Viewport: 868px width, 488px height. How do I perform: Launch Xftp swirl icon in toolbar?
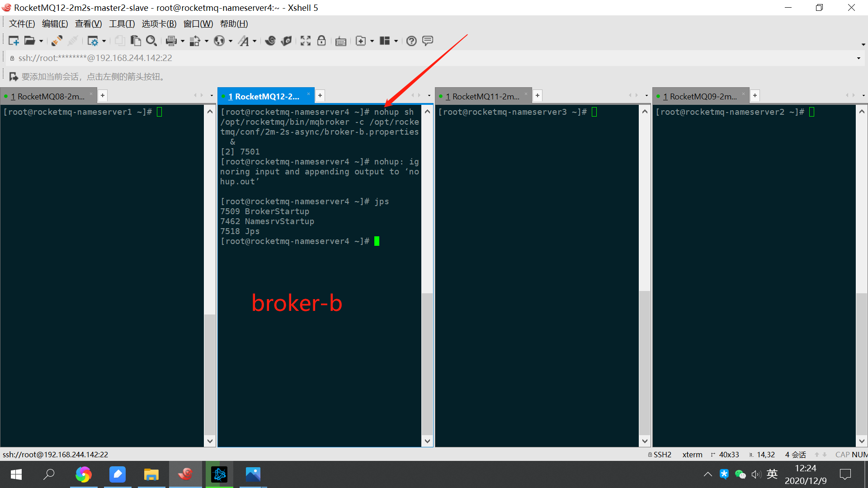tap(270, 41)
